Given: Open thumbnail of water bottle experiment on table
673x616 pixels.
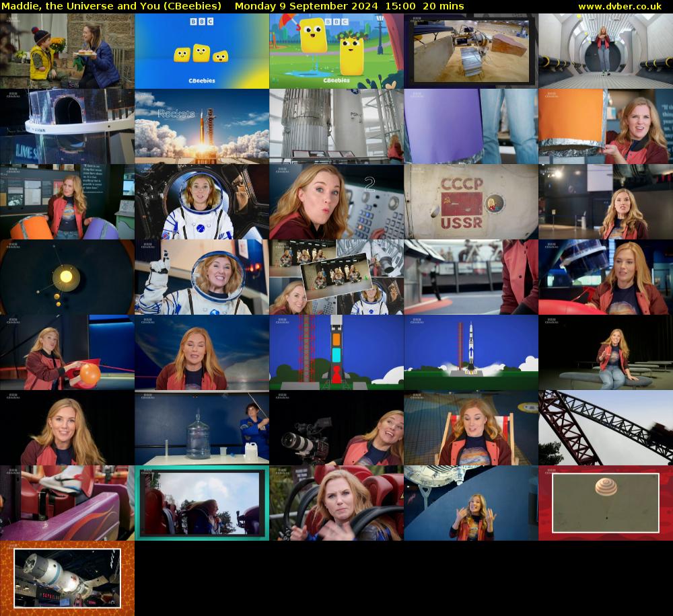Looking at the screenshot, I should tap(202, 428).
